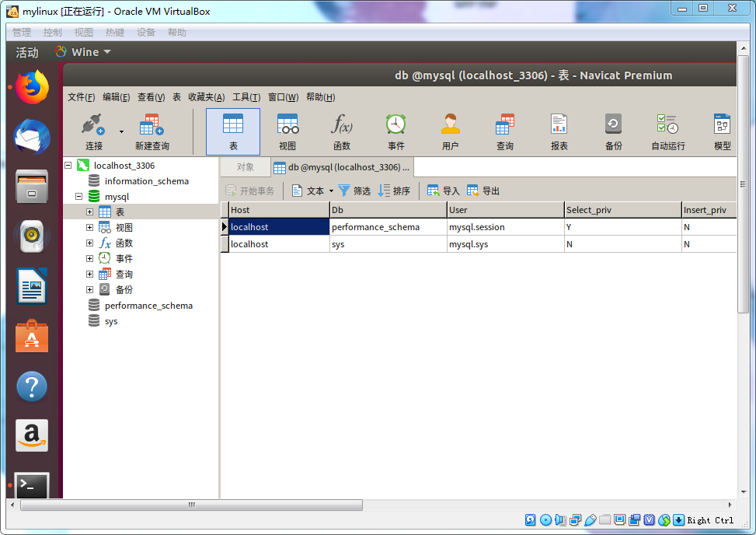Open the Tools (工具) menu

click(246, 97)
